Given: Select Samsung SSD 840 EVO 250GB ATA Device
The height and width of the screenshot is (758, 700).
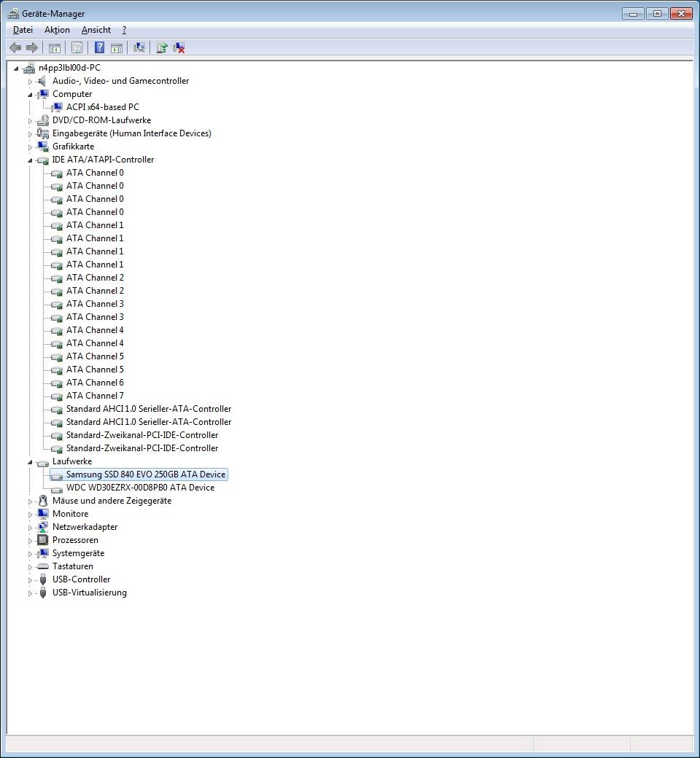Looking at the screenshot, I should point(146,474).
